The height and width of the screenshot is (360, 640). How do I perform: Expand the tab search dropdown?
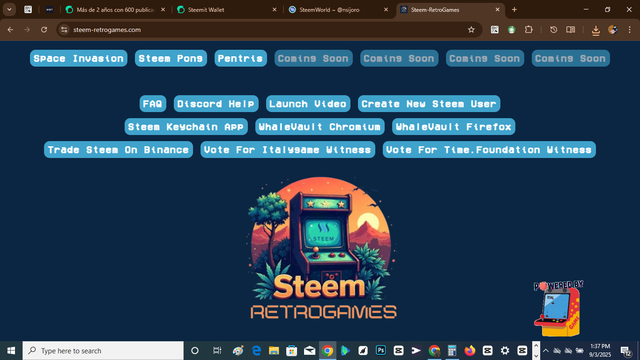[x=9, y=9]
